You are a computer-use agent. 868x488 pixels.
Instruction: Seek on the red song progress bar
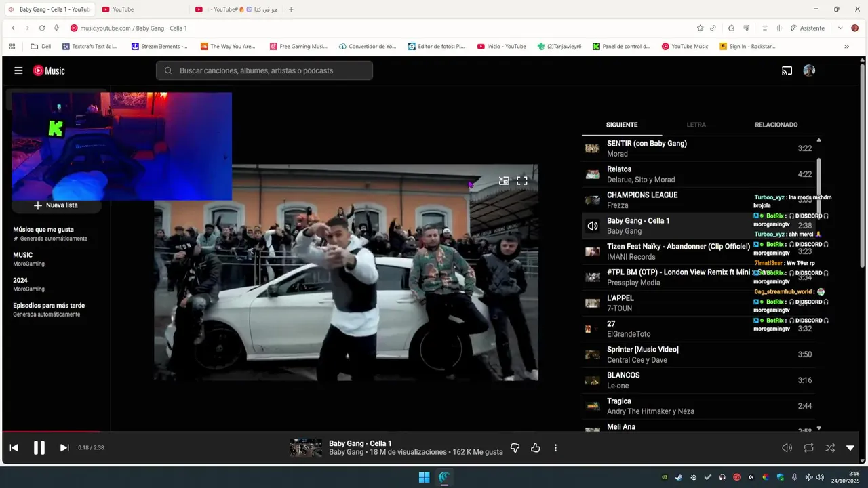[51, 431]
